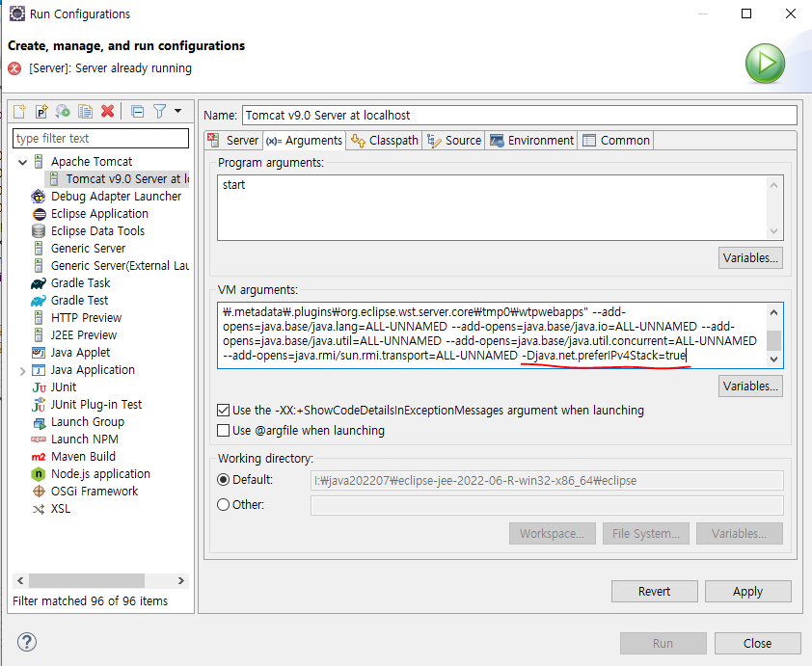This screenshot has width=812, height=666.
Task: Click tree horizontal scrollbar left arrow
Action: point(20,580)
